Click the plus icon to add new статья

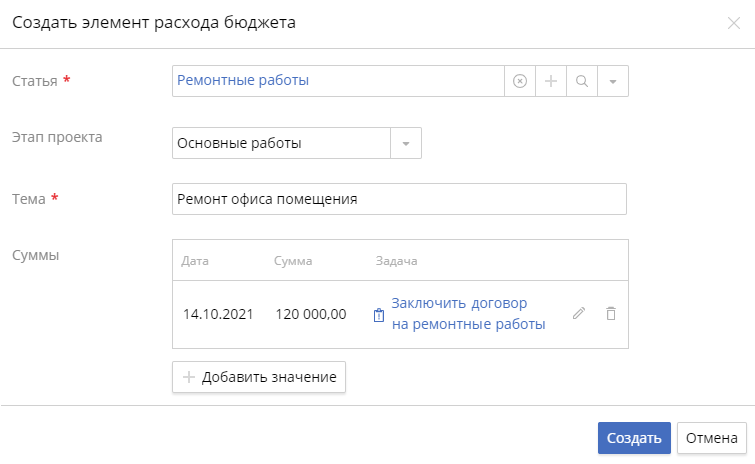550,82
